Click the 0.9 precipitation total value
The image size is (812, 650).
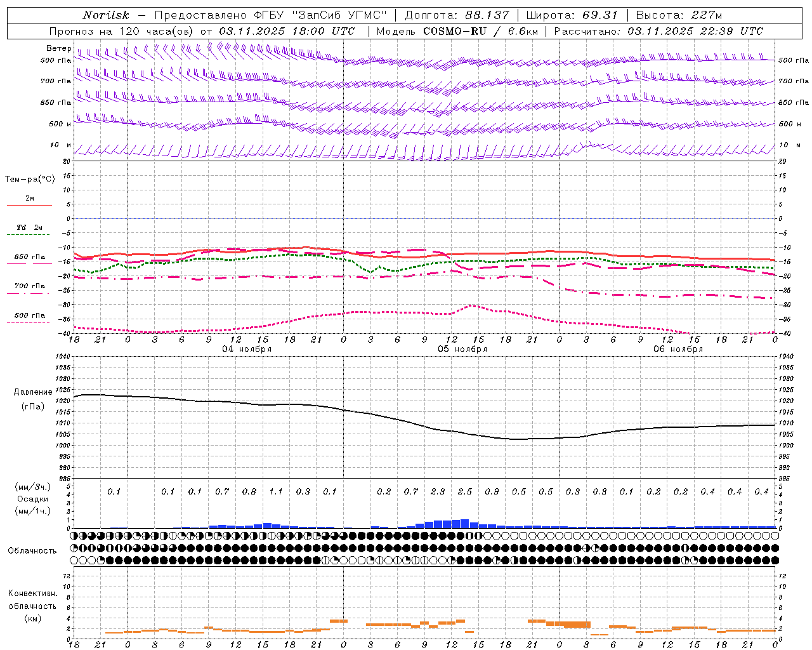click(x=492, y=492)
